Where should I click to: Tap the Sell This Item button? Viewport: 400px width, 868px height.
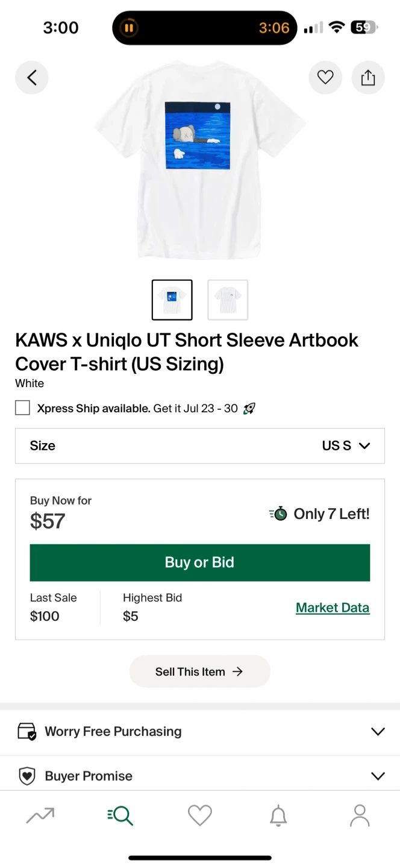pyautogui.click(x=199, y=671)
